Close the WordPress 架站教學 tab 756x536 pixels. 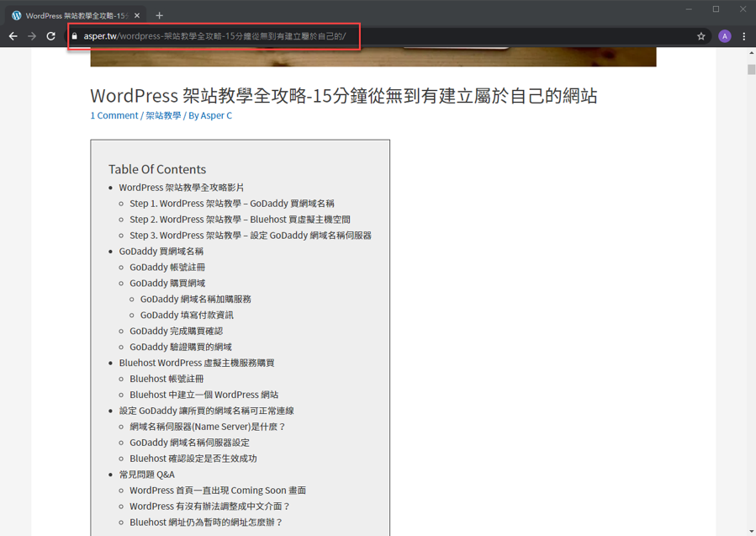pos(137,15)
